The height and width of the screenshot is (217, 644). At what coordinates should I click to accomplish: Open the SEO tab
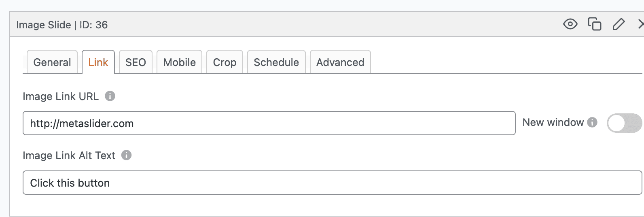[136, 62]
